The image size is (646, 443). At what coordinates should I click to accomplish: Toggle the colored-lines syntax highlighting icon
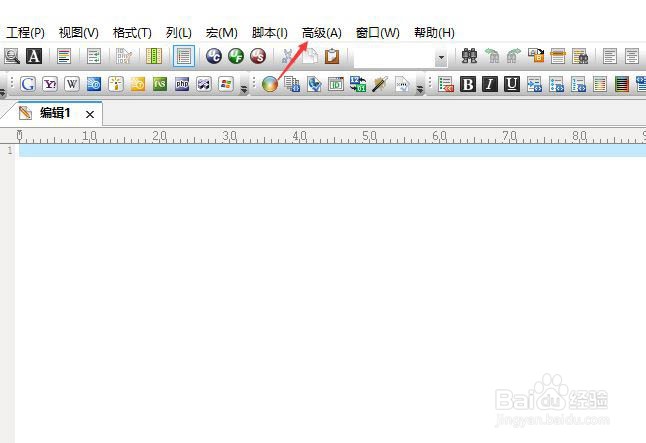(64, 56)
